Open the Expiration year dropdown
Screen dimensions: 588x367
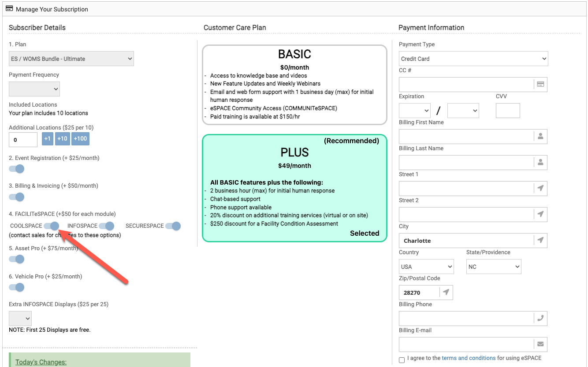click(x=463, y=111)
